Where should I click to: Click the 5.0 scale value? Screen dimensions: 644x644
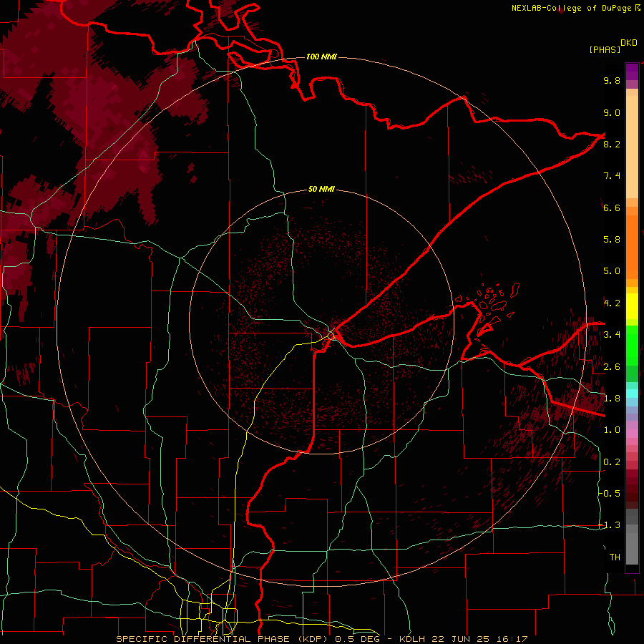pyautogui.click(x=612, y=271)
